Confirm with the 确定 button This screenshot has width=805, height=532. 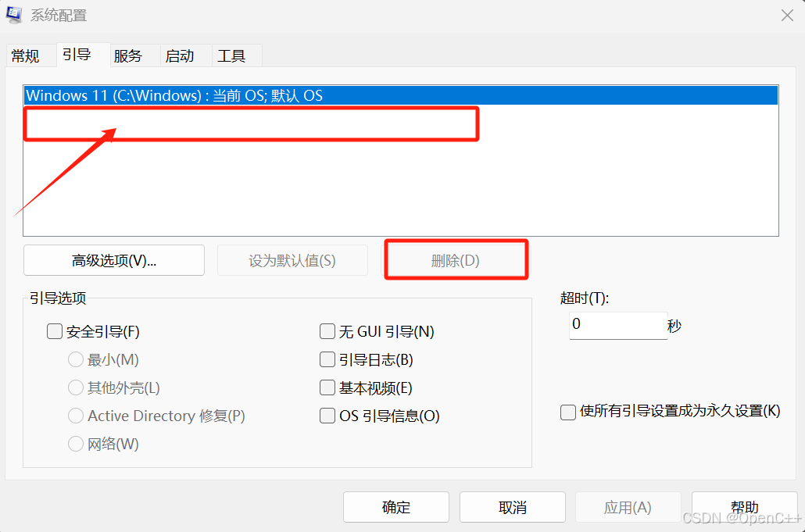tap(395, 507)
